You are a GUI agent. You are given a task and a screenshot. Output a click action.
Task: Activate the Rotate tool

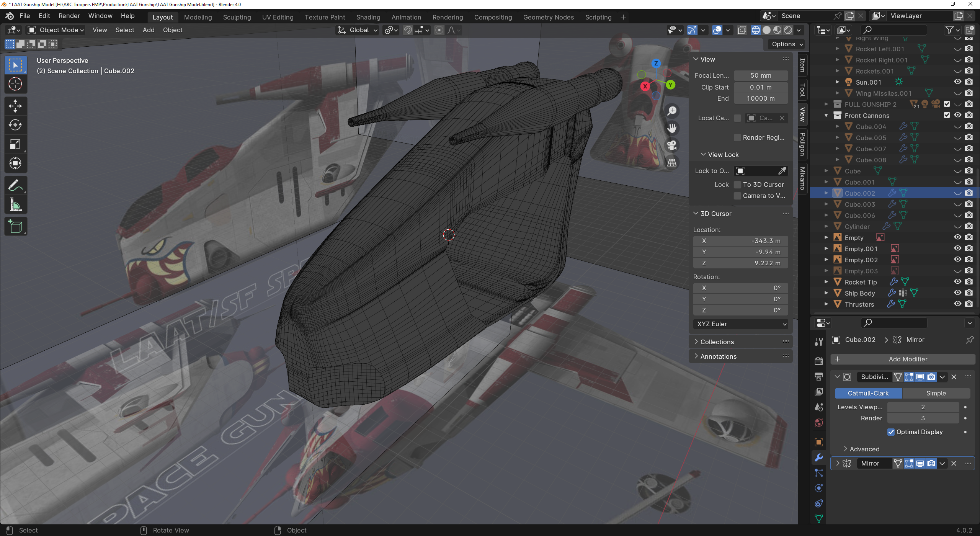pyautogui.click(x=15, y=125)
